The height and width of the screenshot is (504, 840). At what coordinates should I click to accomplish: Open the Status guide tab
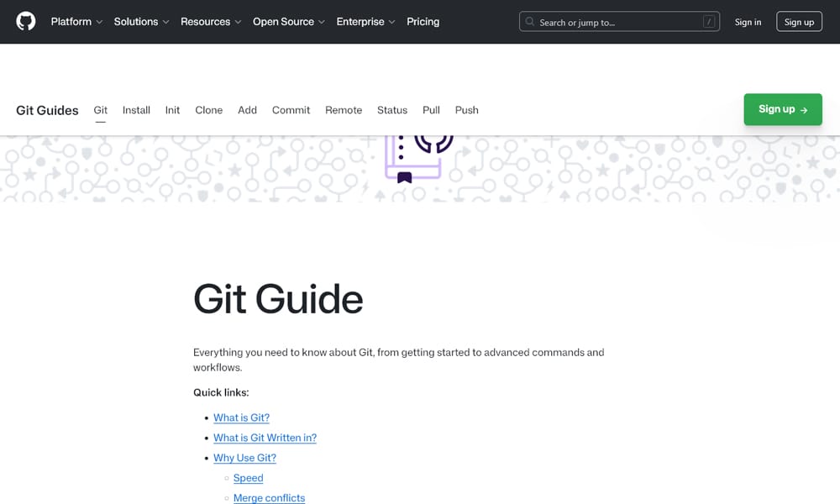pyautogui.click(x=392, y=110)
